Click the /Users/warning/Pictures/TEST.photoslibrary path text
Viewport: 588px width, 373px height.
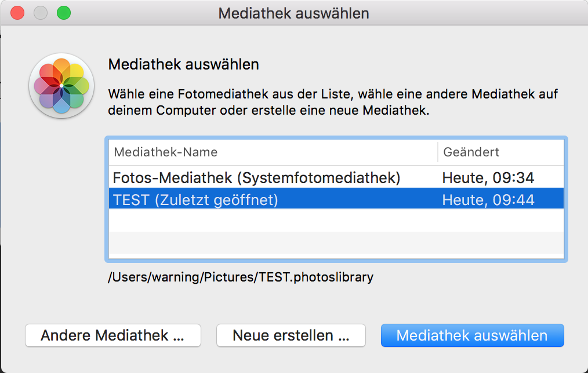241,277
